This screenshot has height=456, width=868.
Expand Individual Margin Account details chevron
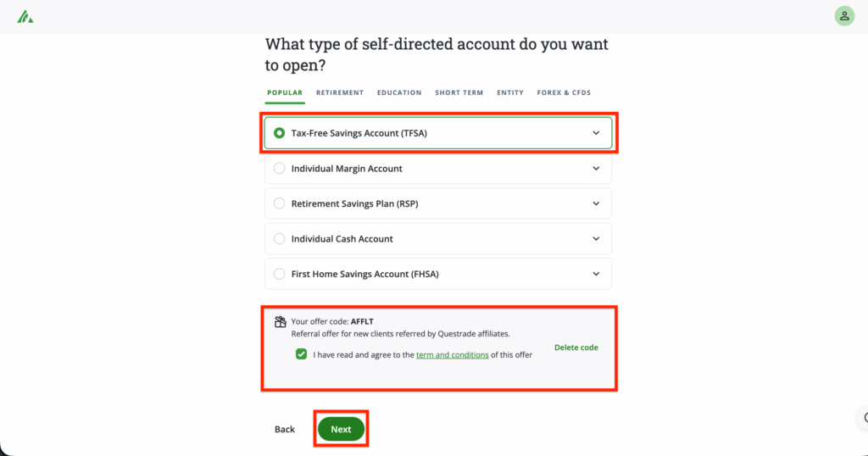(596, 169)
